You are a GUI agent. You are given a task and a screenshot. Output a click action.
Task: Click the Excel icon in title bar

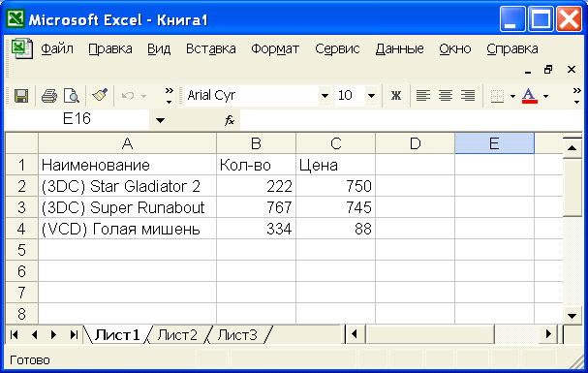point(15,18)
